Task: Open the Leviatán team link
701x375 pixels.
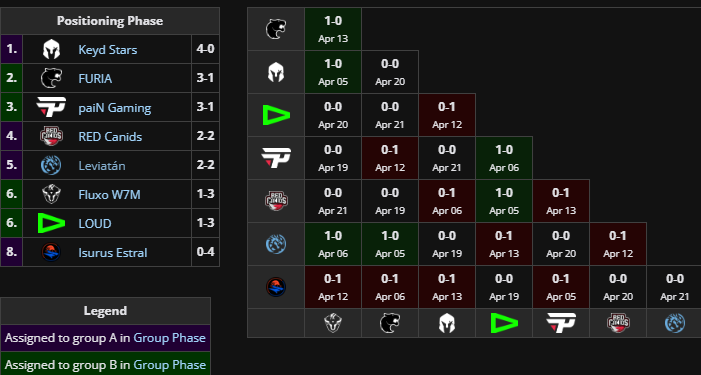Action: [x=102, y=166]
